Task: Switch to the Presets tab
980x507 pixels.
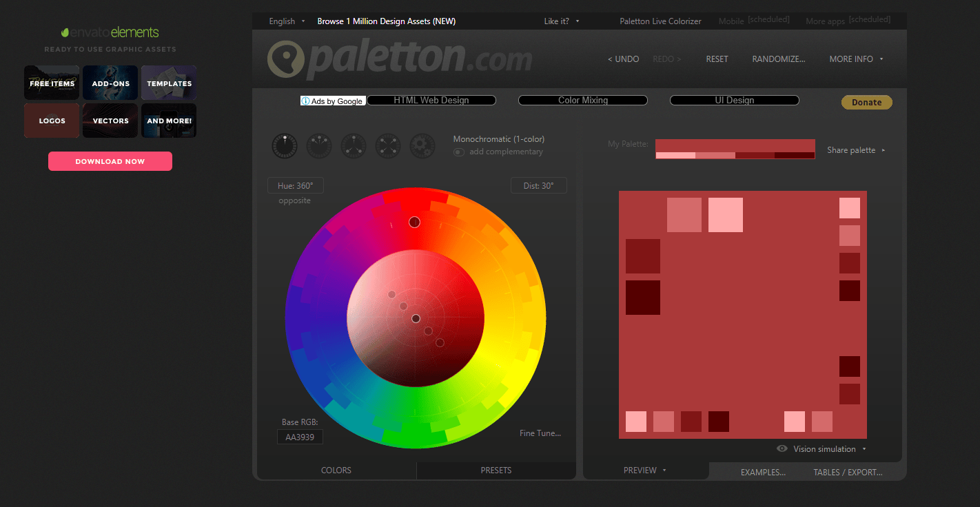Action: (496, 470)
